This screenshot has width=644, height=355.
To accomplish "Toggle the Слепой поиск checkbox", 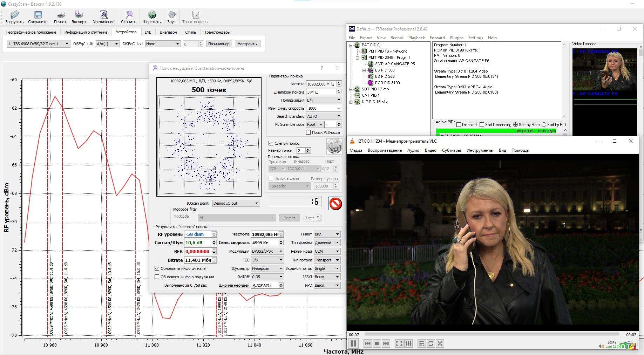I will coord(271,143).
